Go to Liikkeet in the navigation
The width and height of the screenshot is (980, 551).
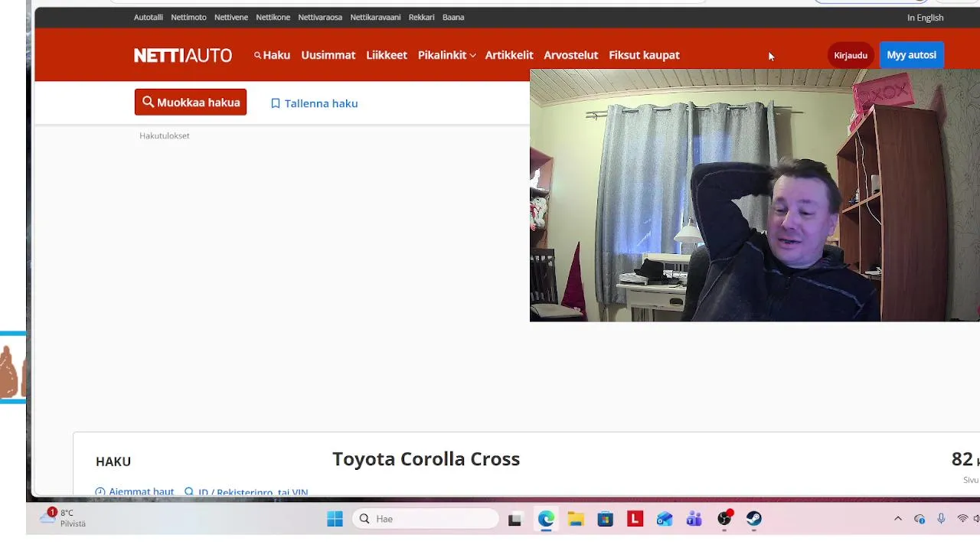pos(387,55)
